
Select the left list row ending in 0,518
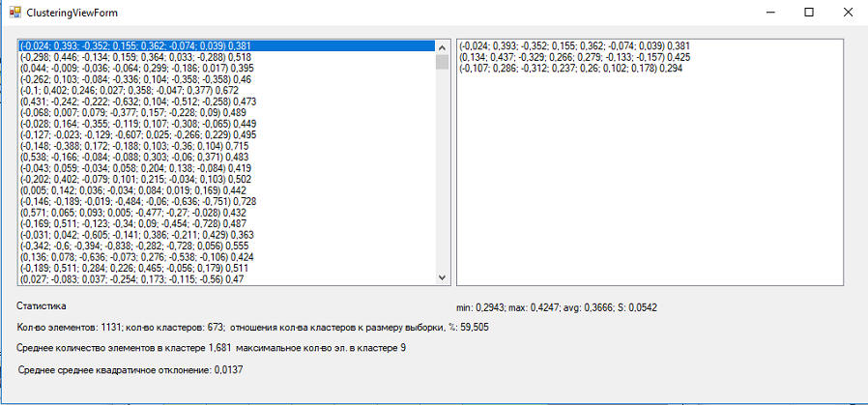[135, 57]
